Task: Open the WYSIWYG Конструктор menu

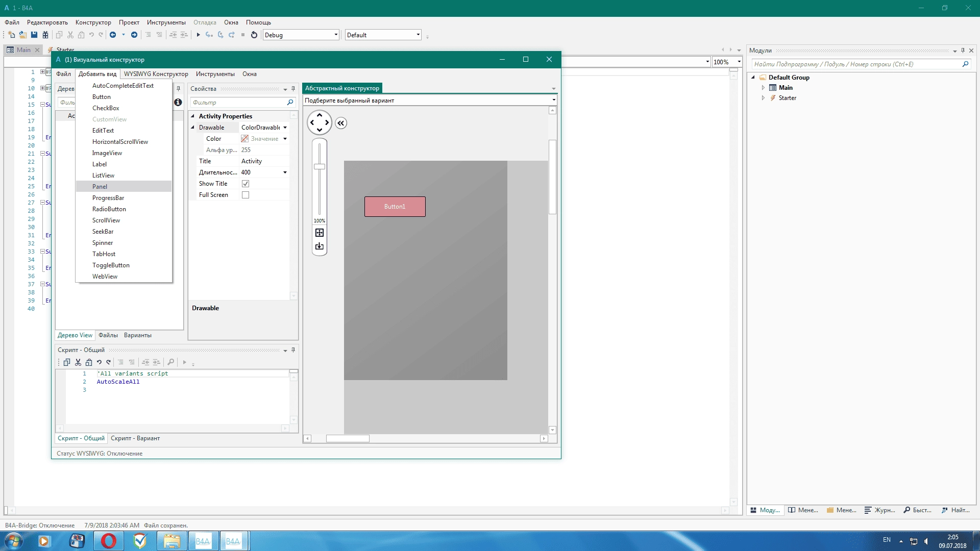Action: pyautogui.click(x=156, y=74)
